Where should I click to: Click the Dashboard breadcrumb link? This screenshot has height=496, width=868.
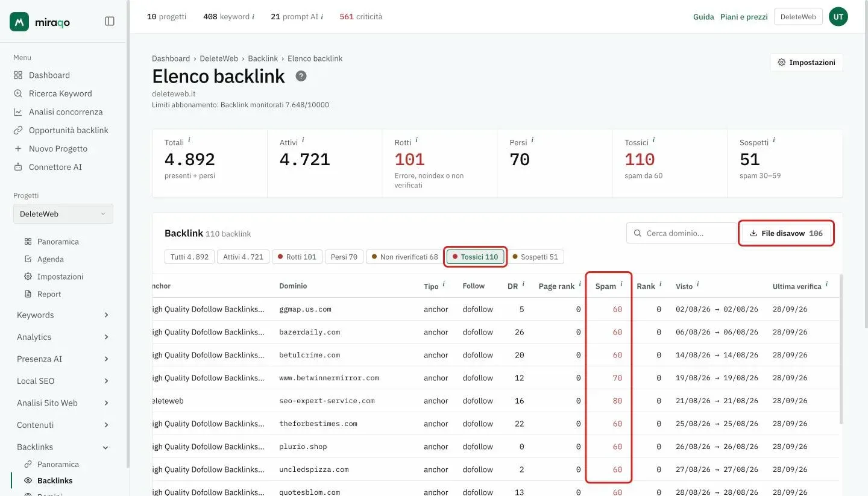pyautogui.click(x=171, y=58)
